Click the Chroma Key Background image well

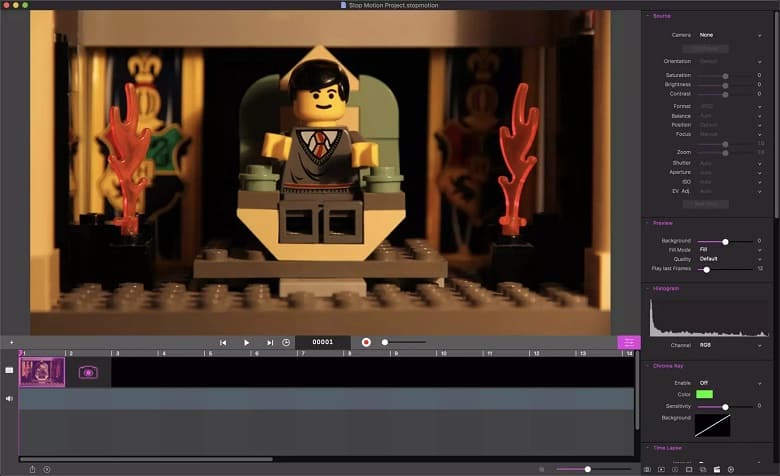[x=712, y=426]
